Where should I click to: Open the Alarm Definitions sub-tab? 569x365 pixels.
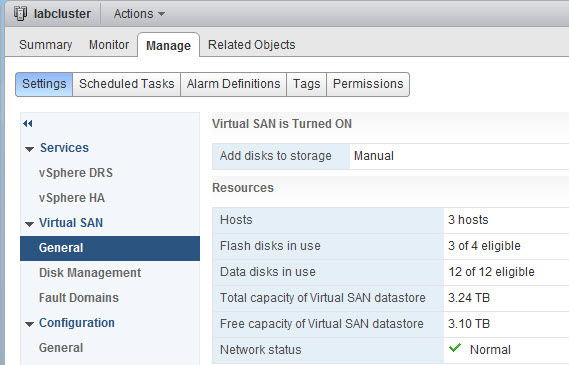[x=233, y=84]
